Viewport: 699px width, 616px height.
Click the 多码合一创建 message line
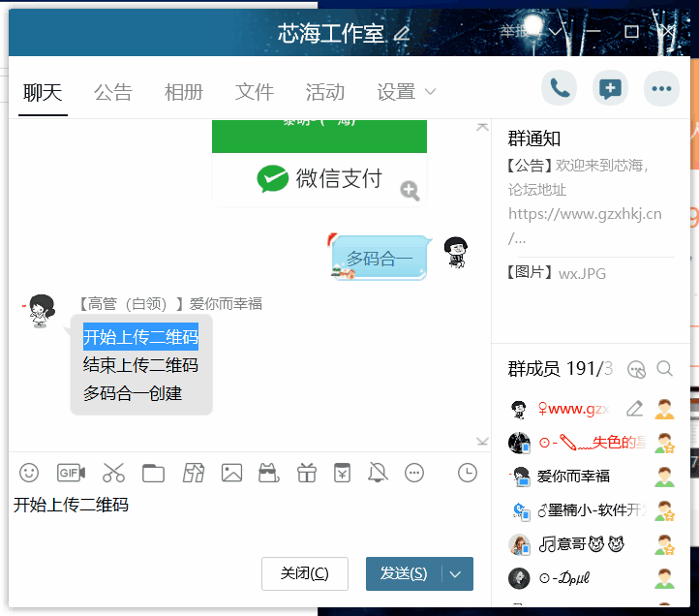133,393
